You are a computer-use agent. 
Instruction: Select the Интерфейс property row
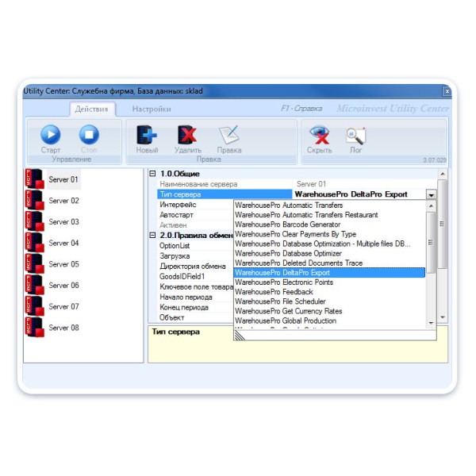[195, 205]
